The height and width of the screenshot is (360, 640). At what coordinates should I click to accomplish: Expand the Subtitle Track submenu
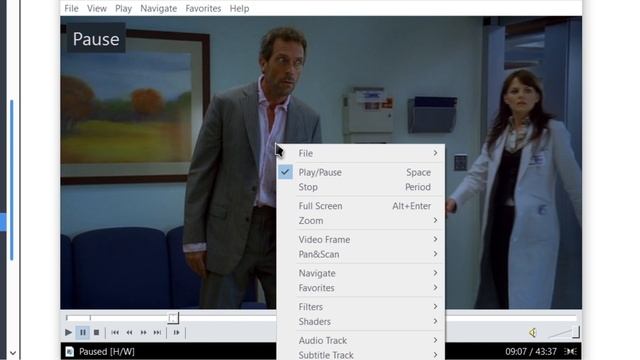pyautogui.click(x=361, y=354)
